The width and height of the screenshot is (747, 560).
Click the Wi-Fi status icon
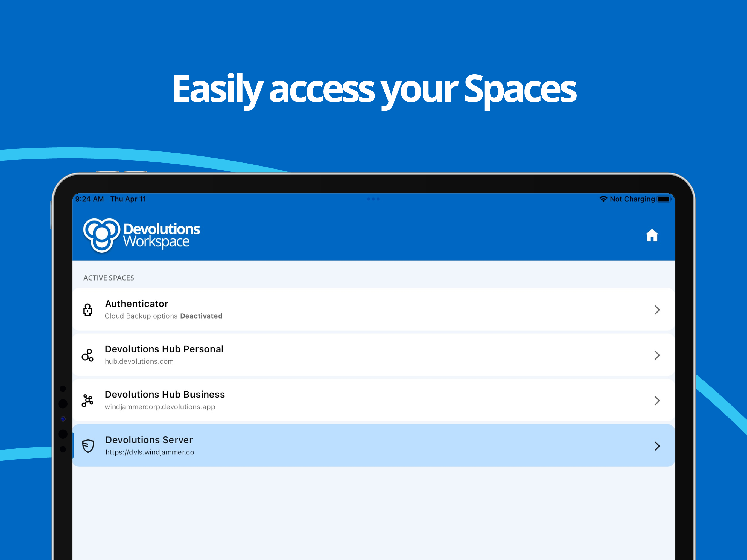point(603,199)
